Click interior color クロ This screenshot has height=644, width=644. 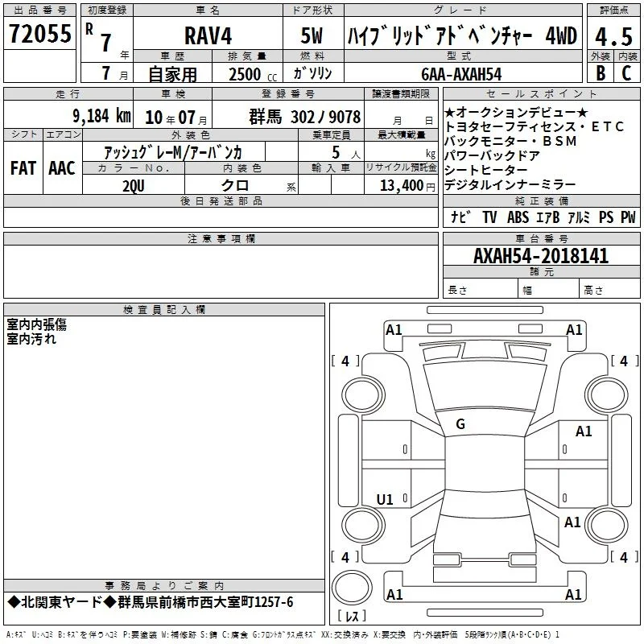(x=235, y=185)
